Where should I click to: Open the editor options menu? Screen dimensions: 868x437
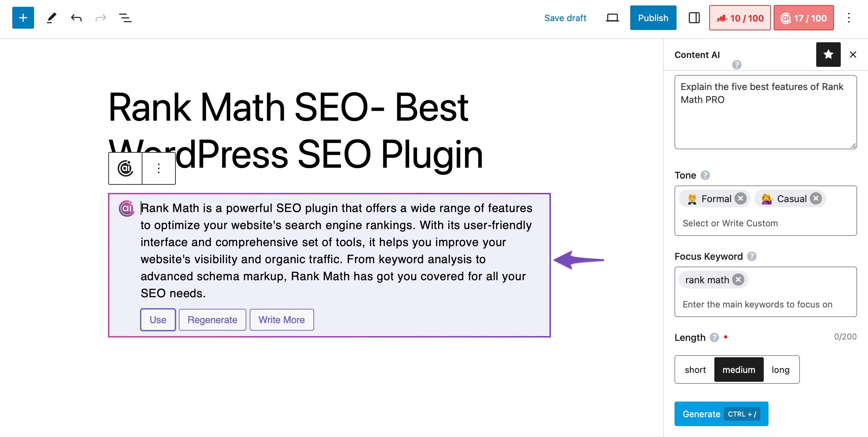pyautogui.click(x=848, y=18)
